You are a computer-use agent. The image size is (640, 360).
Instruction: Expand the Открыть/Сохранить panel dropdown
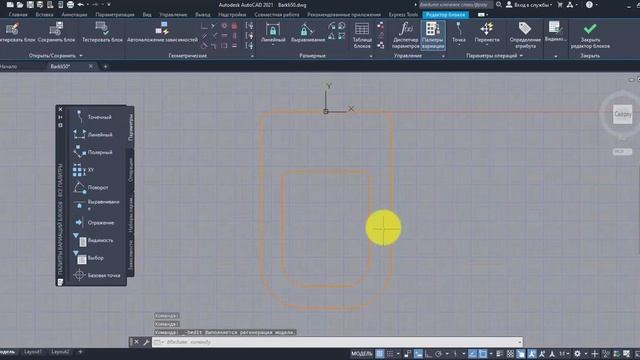click(81, 56)
